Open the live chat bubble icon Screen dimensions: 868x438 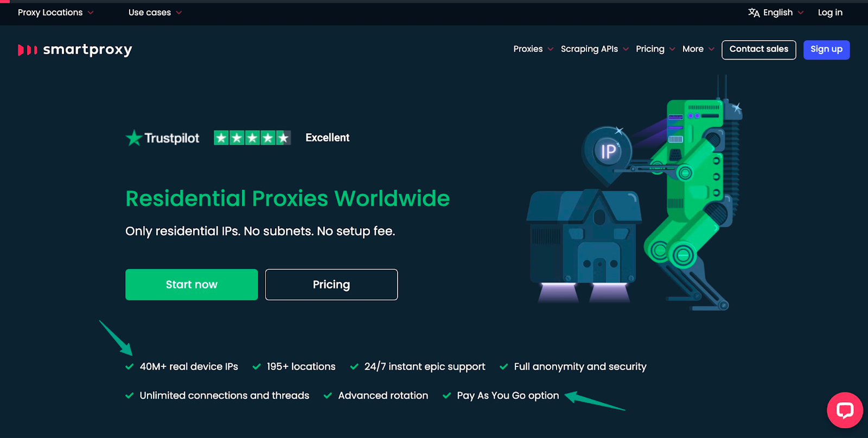click(845, 410)
